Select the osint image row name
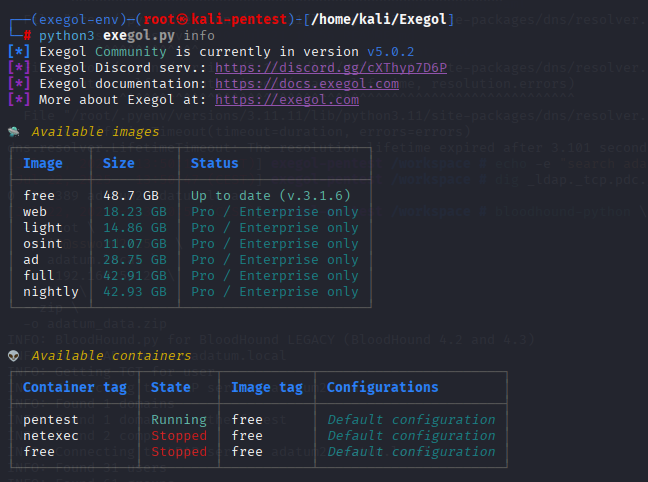Screen dimensions: 648x482 point(43,244)
